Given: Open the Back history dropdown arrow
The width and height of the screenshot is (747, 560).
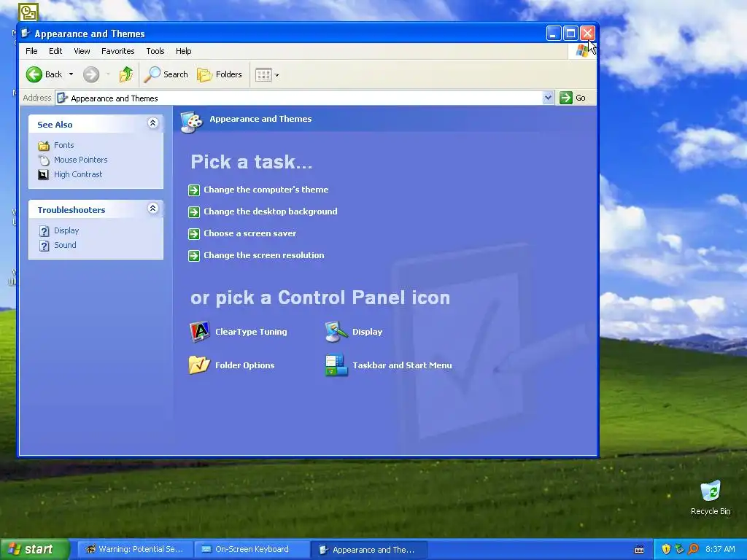Looking at the screenshot, I should pyautogui.click(x=71, y=74).
